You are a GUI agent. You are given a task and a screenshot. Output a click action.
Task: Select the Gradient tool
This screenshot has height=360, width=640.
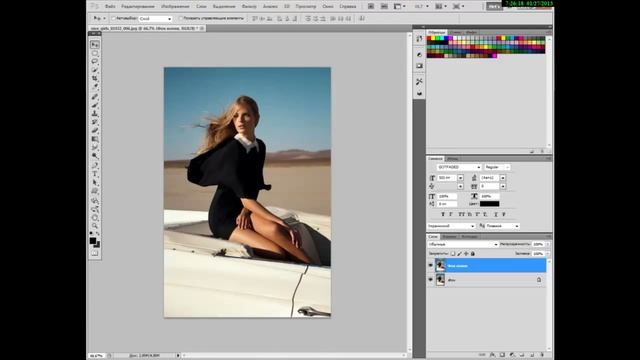pos(95,139)
